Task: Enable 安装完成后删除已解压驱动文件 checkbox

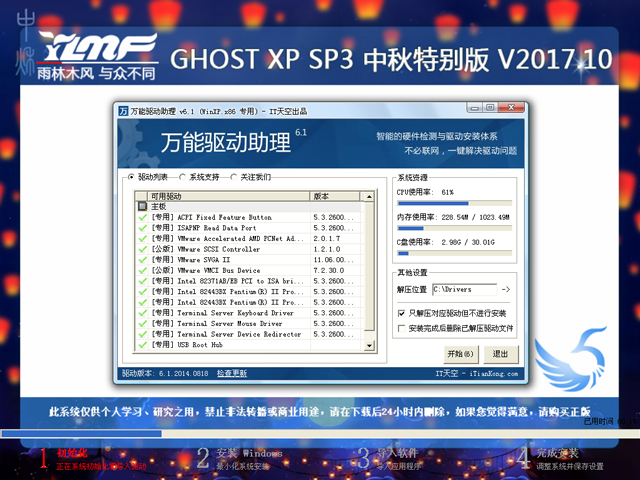Action: pos(402,327)
